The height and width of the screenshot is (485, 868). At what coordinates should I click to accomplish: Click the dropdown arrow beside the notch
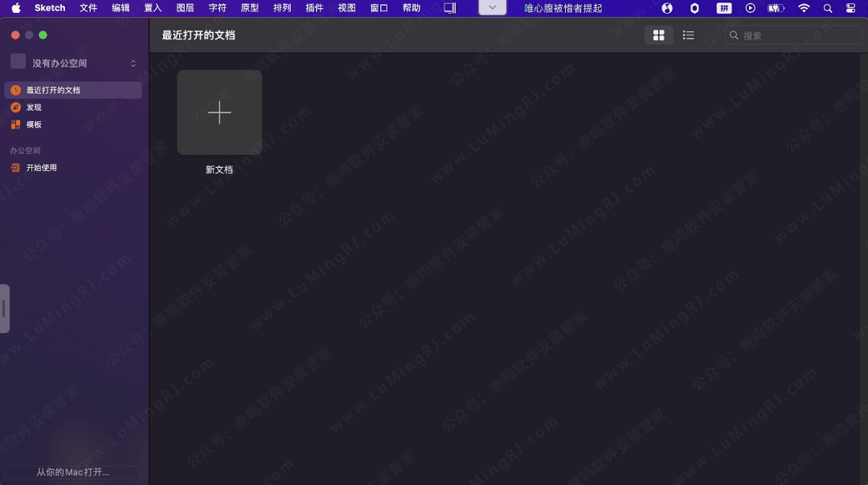click(x=492, y=8)
